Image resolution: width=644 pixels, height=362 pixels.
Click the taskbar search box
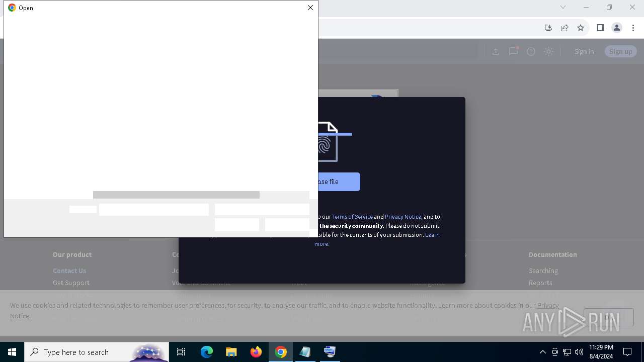click(97, 352)
